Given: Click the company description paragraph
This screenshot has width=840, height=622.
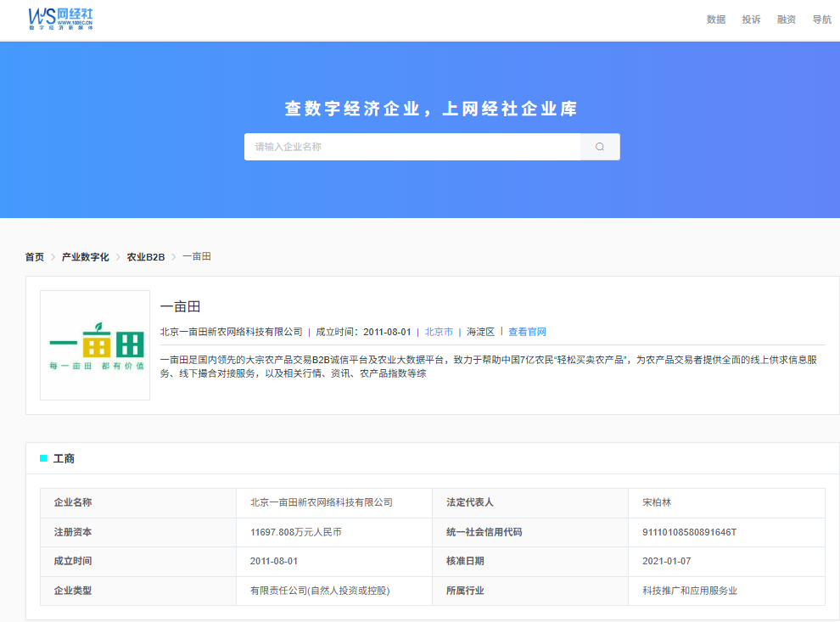Looking at the screenshot, I should [489, 367].
